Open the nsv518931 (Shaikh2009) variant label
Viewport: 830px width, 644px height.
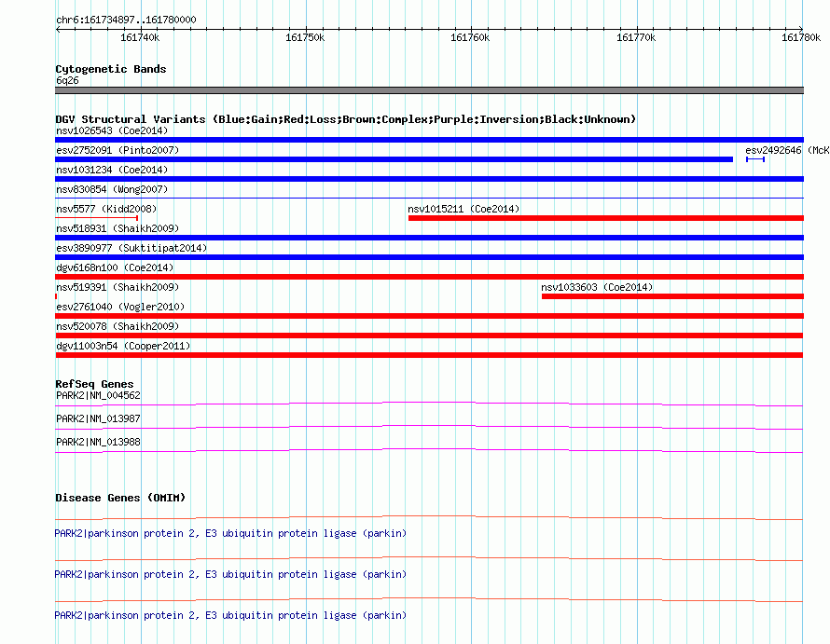coord(118,228)
